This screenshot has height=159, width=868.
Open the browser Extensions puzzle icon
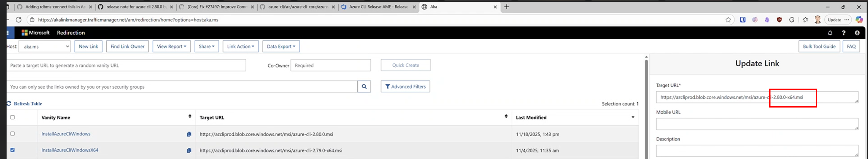pyautogui.click(x=791, y=20)
